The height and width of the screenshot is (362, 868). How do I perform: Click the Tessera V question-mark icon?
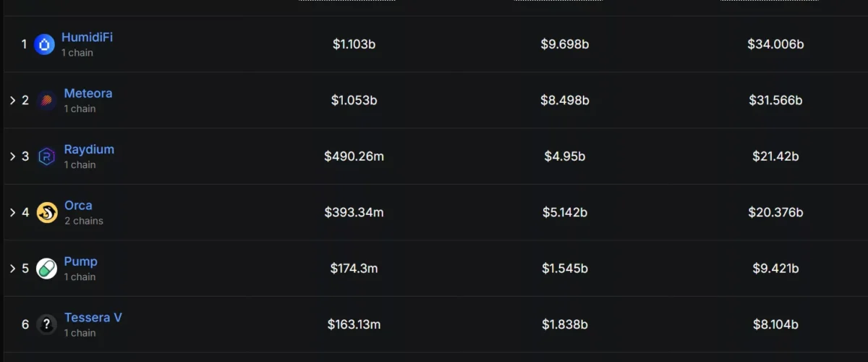47,324
